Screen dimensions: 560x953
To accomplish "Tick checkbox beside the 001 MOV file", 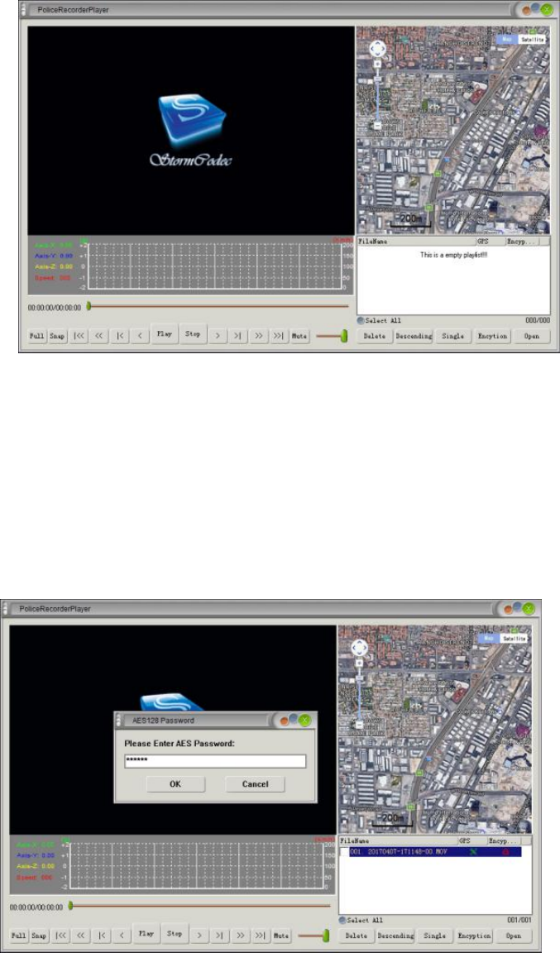I will pos(344,852).
